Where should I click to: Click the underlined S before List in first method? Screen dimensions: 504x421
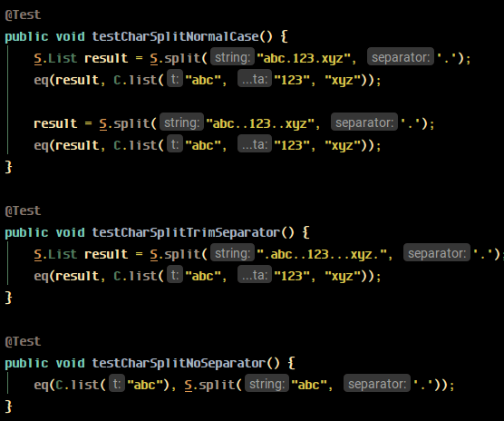click(37, 59)
